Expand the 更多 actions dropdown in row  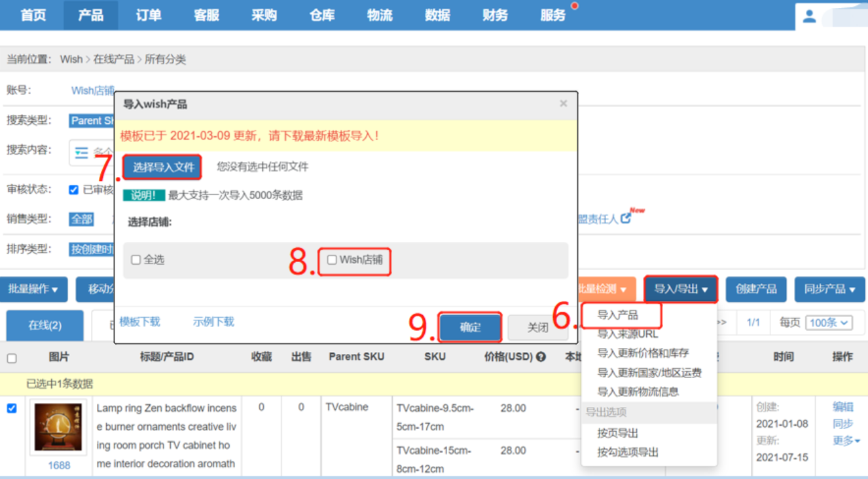tap(846, 441)
